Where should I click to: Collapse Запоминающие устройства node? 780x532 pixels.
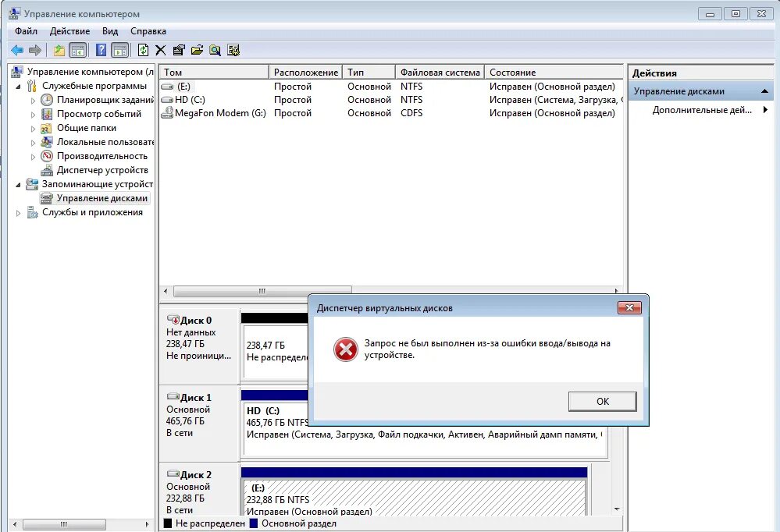[19, 184]
